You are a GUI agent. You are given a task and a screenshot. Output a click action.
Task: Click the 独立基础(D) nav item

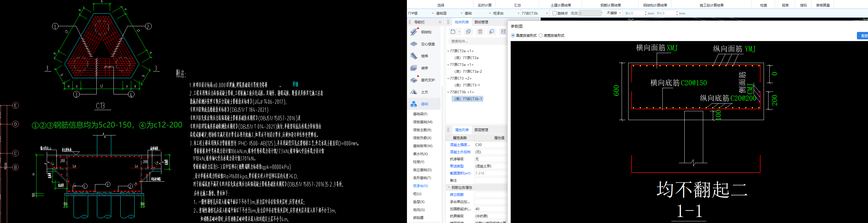[x=422, y=170]
